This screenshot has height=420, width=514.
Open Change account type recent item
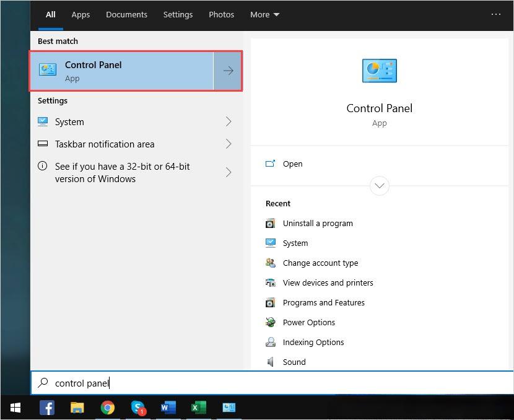(320, 263)
